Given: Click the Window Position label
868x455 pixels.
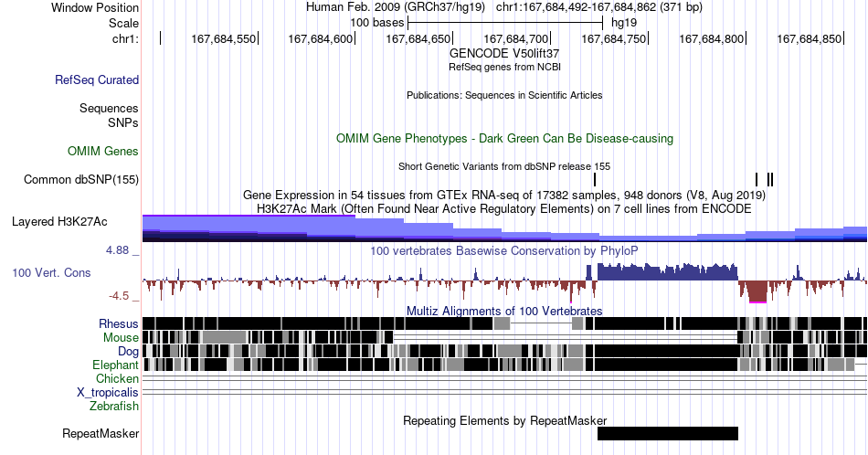Looking at the screenshot, I should pyautogui.click(x=95, y=7).
